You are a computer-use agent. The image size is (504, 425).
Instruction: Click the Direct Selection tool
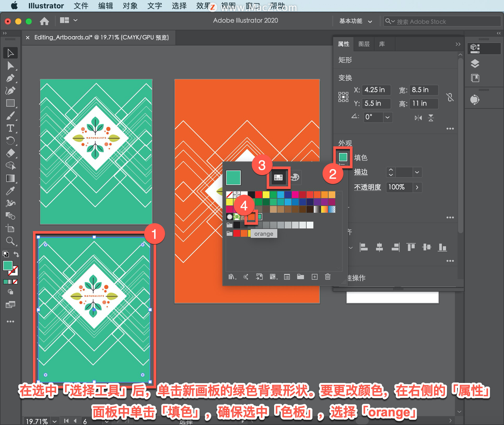[10, 65]
